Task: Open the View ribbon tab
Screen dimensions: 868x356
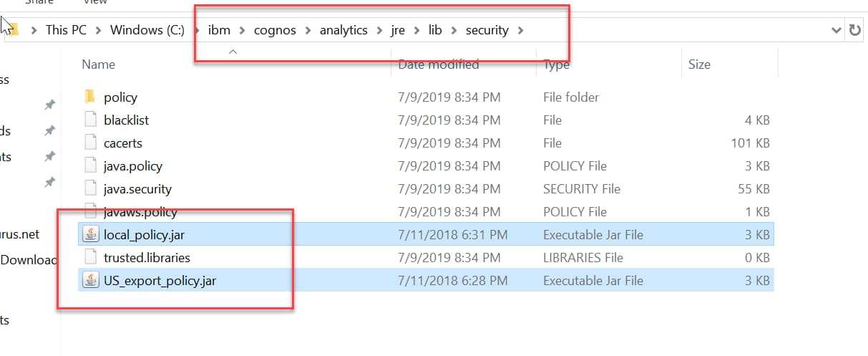Action: point(95,2)
